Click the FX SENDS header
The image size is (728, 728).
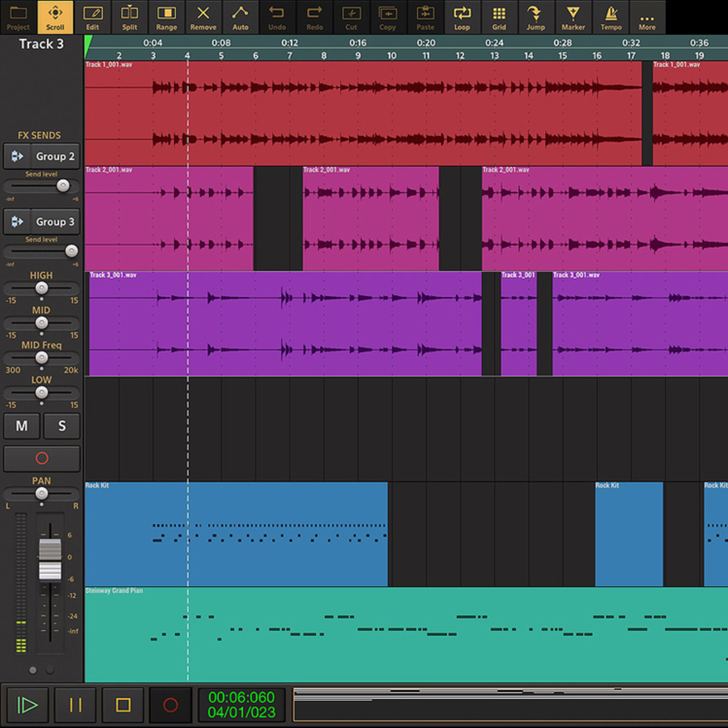click(39, 135)
